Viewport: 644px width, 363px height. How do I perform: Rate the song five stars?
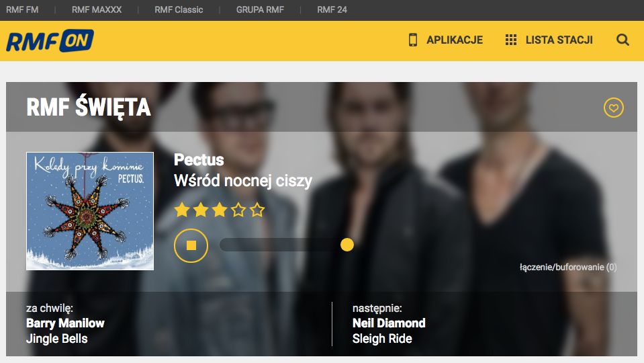257,210
